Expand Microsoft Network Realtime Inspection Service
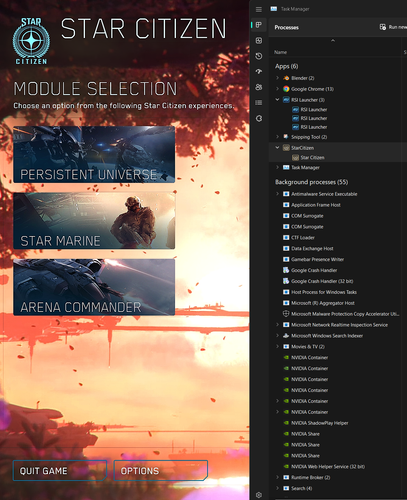 277,325
